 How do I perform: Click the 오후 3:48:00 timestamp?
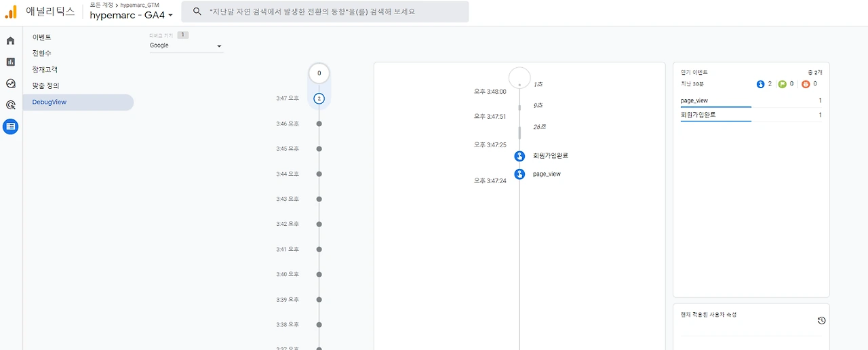490,91
